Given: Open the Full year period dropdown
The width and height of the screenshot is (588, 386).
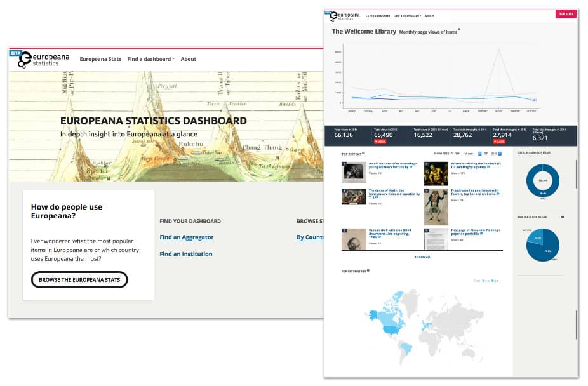Looking at the screenshot, I should click(472, 154).
